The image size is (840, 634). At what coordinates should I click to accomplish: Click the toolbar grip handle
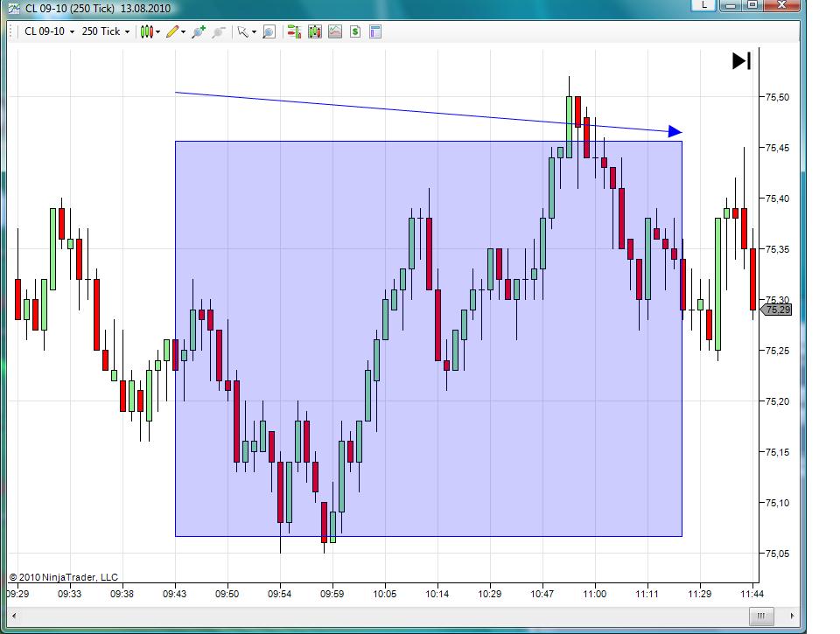(11, 32)
